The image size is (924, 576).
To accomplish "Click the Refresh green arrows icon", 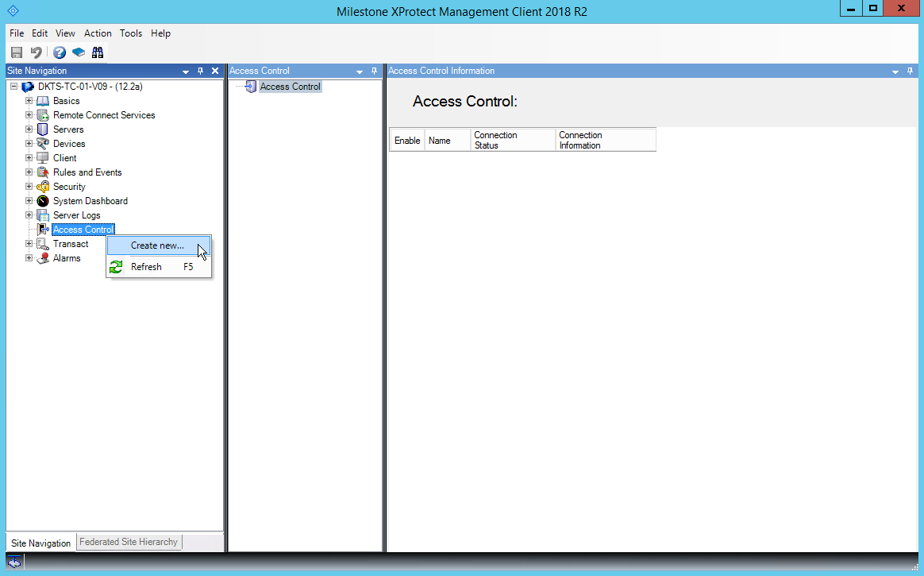I will tap(116, 267).
